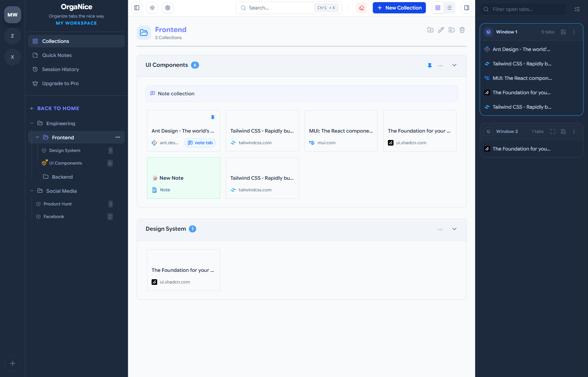Unpin the UI Components collection
This screenshot has height=377, width=588.
pos(430,65)
